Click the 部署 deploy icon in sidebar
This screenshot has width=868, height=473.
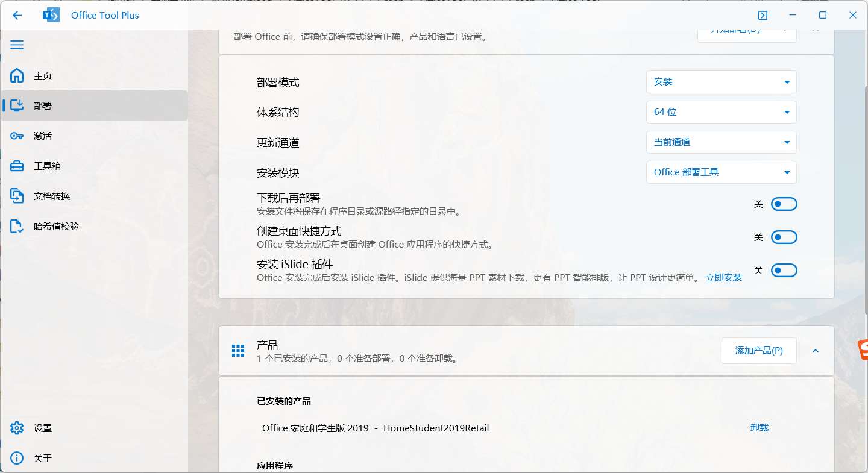[17, 105]
